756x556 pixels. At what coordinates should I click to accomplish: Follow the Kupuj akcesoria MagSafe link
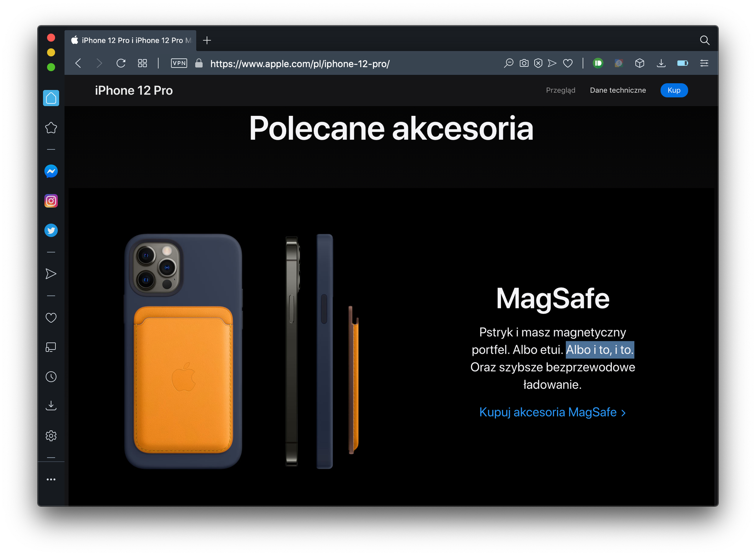click(x=552, y=412)
